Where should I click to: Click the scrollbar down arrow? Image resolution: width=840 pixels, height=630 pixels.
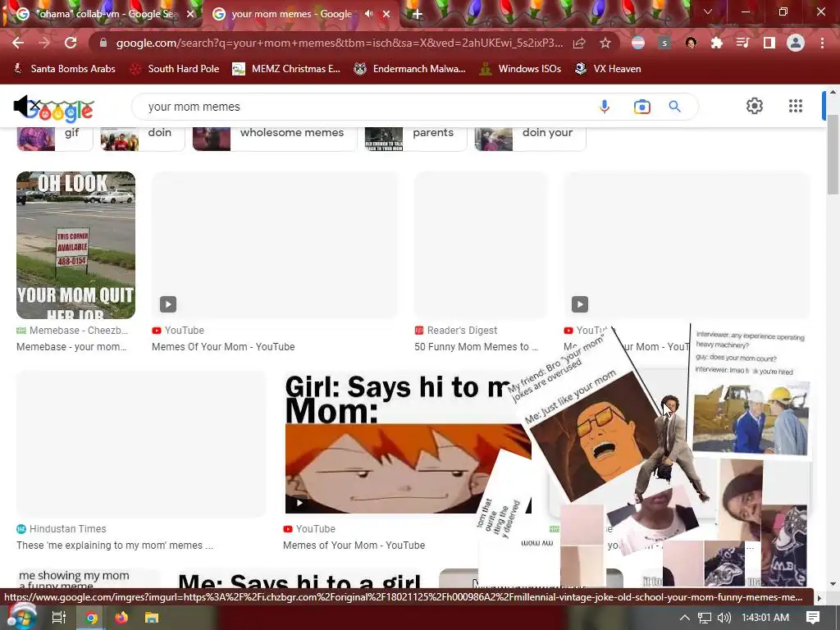click(833, 583)
